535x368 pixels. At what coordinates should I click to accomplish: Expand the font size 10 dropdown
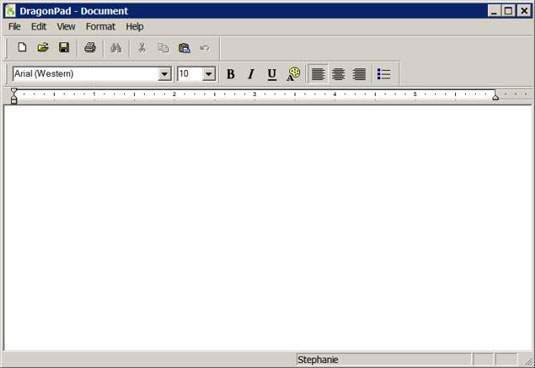tap(208, 74)
